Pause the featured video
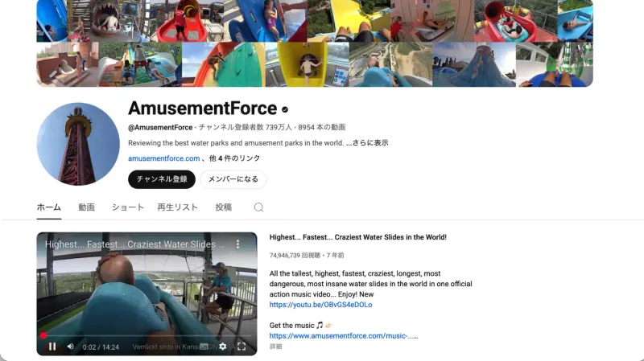 (52, 347)
